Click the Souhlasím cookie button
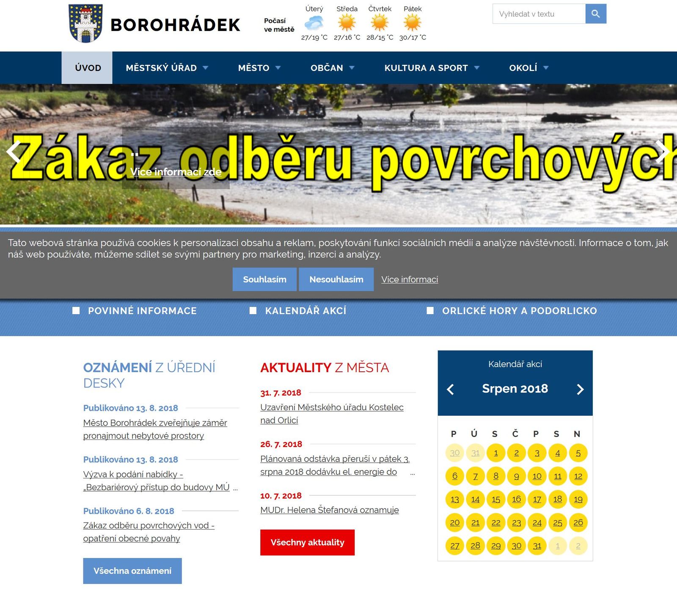Viewport: 677px width, 616px height. [264, 279]
